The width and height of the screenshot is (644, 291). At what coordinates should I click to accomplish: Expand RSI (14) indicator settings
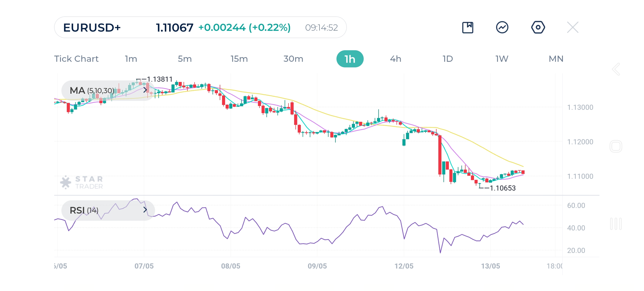tap(145, 210)
